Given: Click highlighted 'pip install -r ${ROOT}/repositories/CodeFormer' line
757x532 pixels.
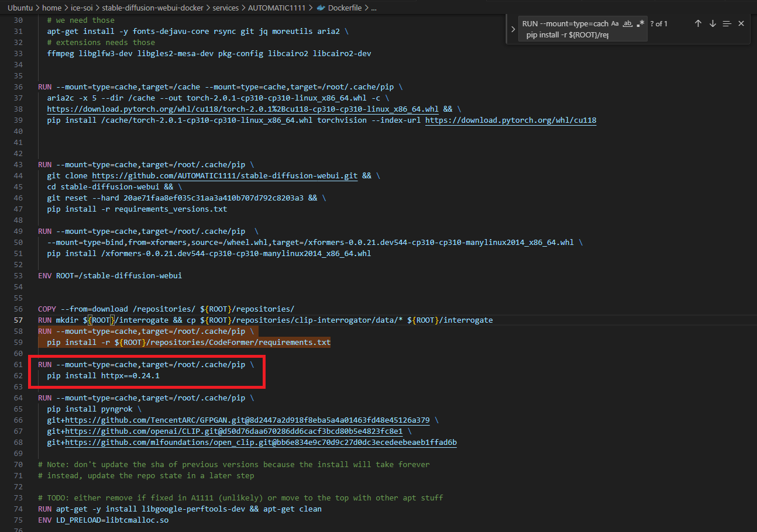Looking at the screenshot, I should pyautogui.click(x=189, y=343).
